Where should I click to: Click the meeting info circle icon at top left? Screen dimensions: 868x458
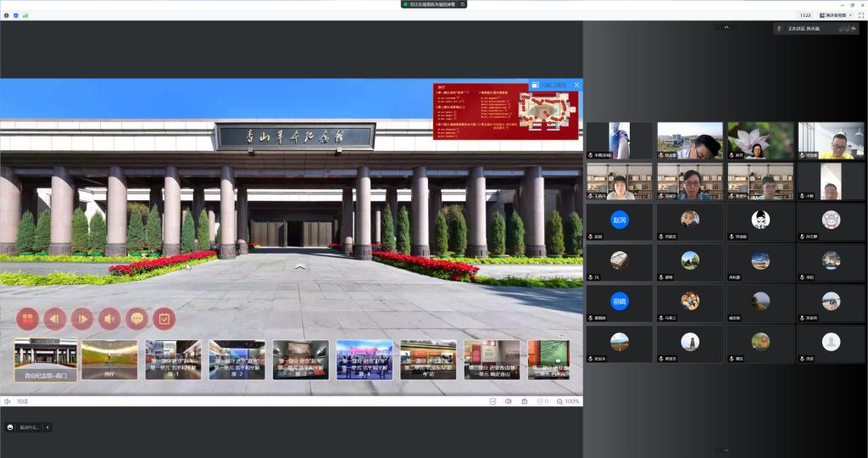pyautogui.click(x=7, y=15)
